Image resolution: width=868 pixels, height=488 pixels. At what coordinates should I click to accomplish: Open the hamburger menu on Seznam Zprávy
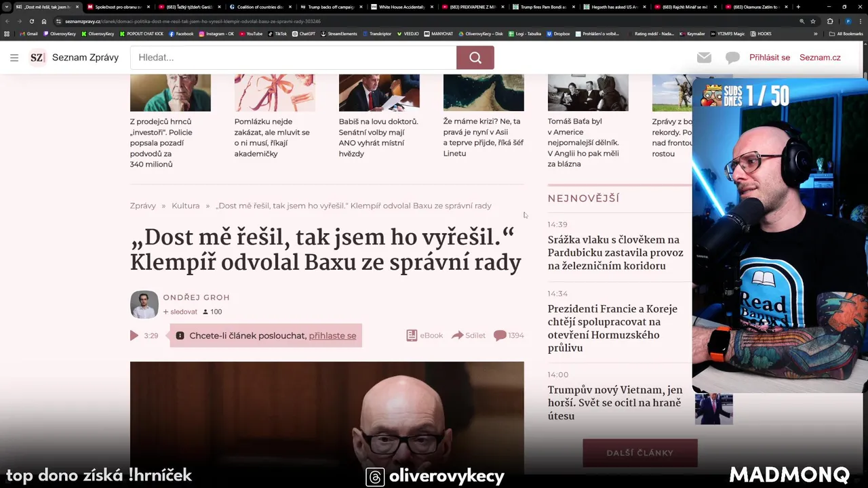tap(14, 58)
